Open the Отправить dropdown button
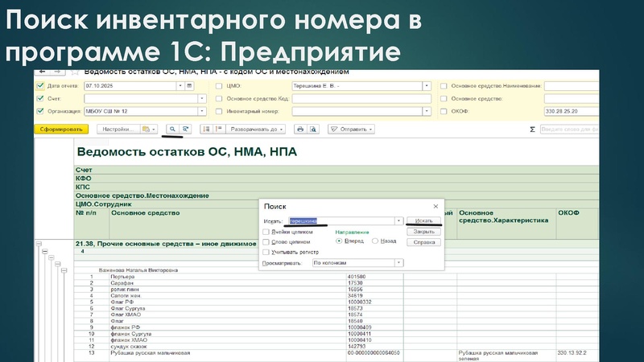This screenshot has width=644, height=362. (351, 129)
